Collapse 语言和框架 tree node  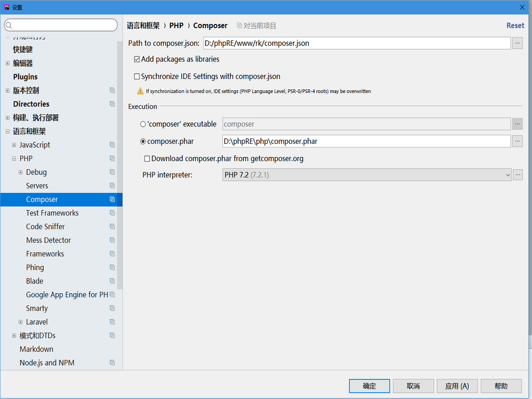[x=7, y=131]
